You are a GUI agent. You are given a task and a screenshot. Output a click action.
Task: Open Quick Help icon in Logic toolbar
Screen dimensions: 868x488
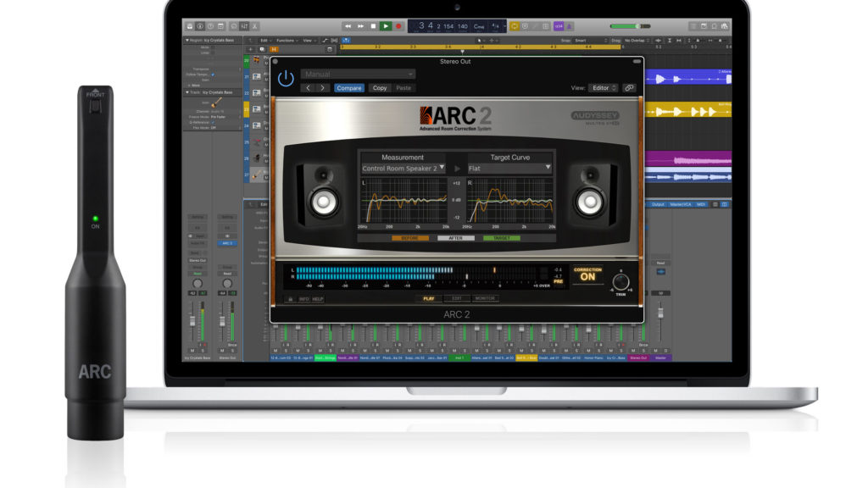point(211,26)
